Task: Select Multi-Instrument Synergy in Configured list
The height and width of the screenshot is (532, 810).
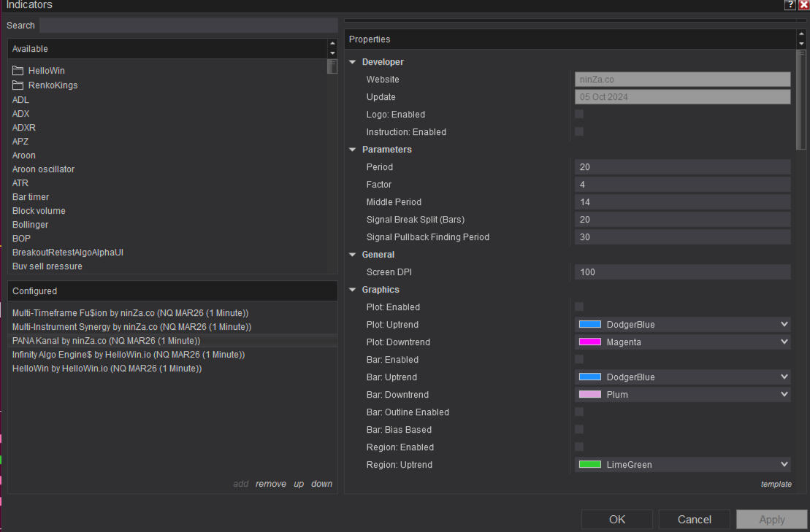Action: (131, 327)
